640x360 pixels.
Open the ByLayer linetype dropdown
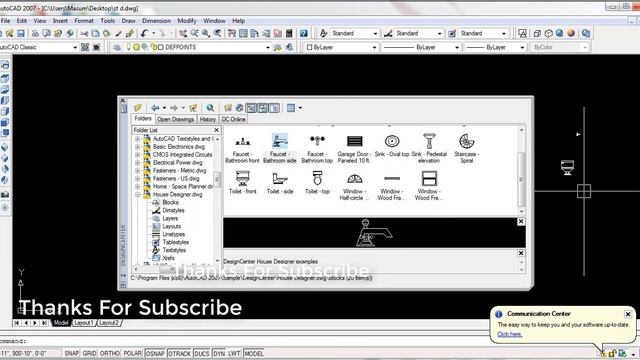click(x=457, y=47)
